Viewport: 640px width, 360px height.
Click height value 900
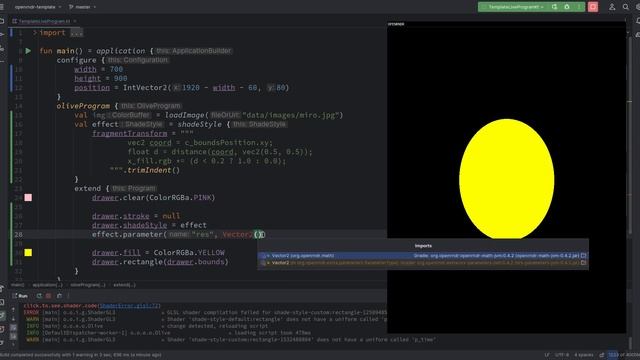click(120, 78)
